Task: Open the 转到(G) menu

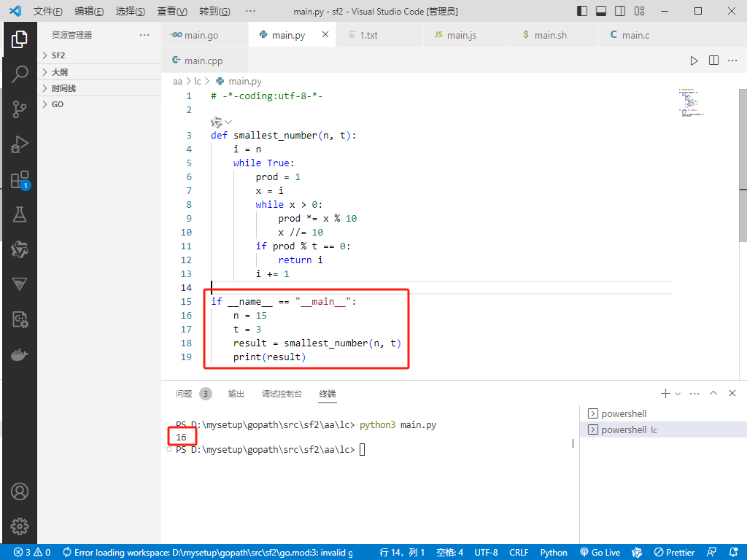Action: 215,11
